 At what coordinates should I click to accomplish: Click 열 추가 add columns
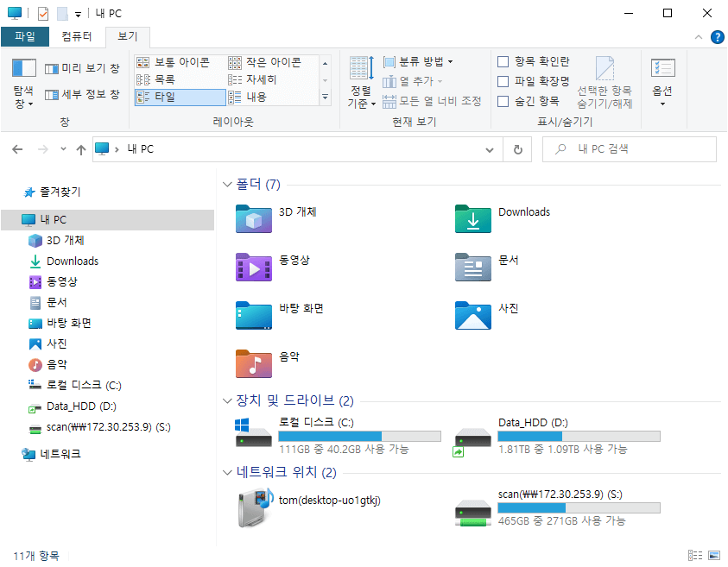click(412, 81)
